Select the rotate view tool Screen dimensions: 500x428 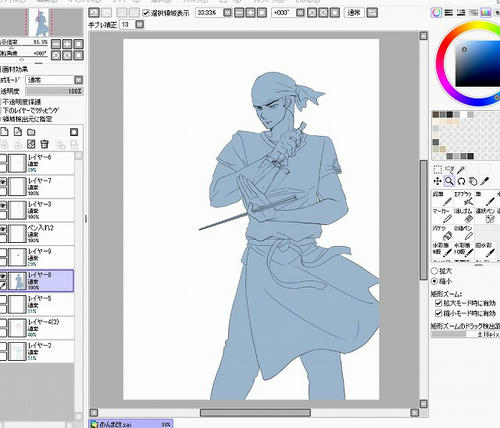461,181
